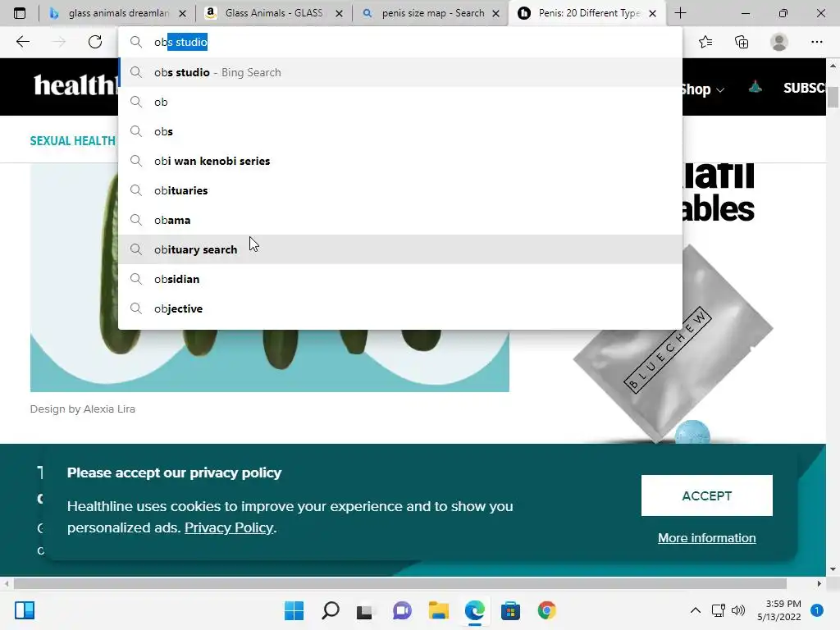The image size is (840, 630).
Task: Choose the 'objective' suggestion
Action: pyautogui.click(x=399, y=308)
